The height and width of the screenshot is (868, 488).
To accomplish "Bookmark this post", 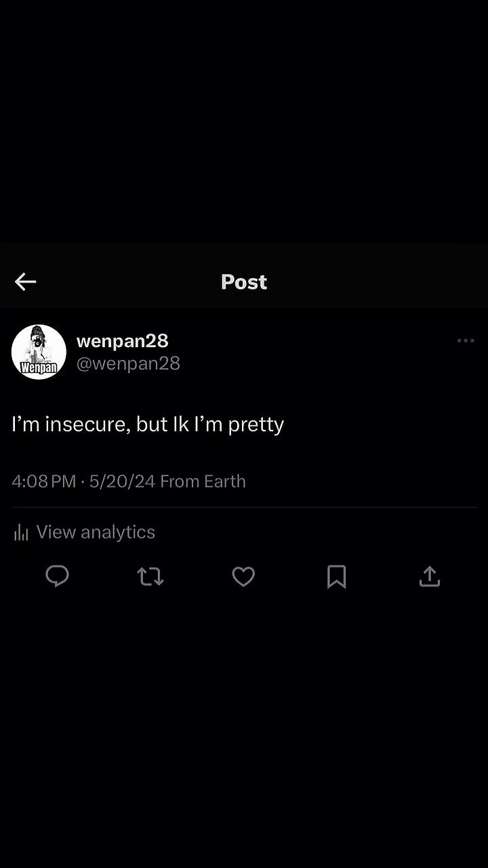I will [x=336, y=576].
